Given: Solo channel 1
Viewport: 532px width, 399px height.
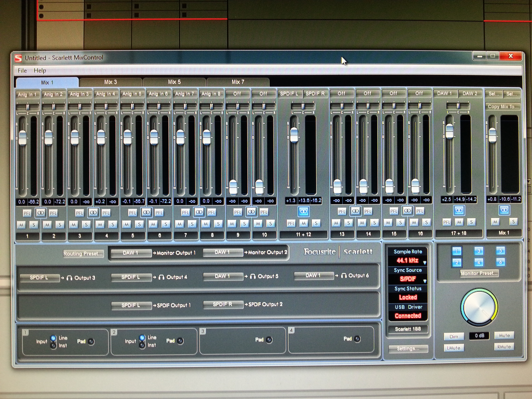Looking at the screenshot, I should point(34,225).
